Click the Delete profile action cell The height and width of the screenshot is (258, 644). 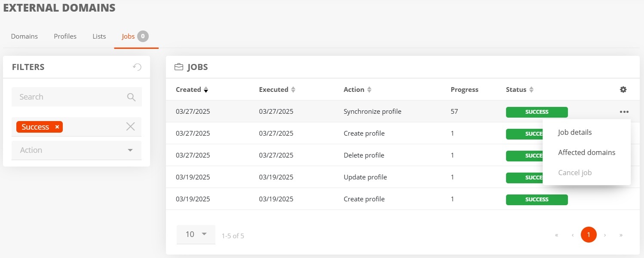coord(364,155)
